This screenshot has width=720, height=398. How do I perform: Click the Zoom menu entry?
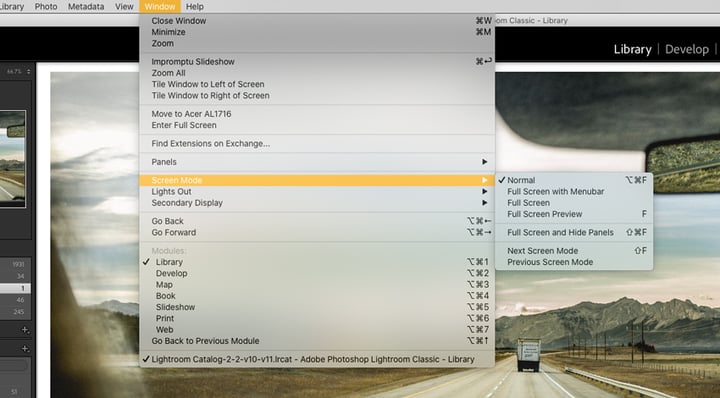317,43
